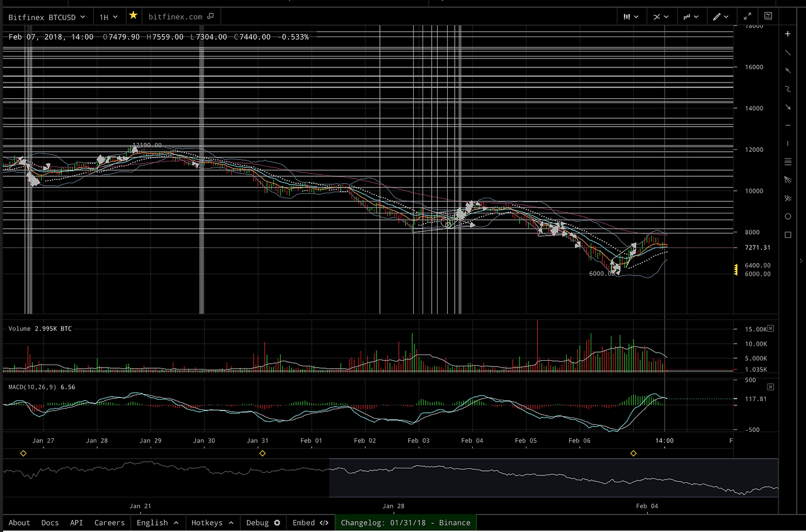
Task: Select the arrow drawing tool
Action: tap(788, 107)
